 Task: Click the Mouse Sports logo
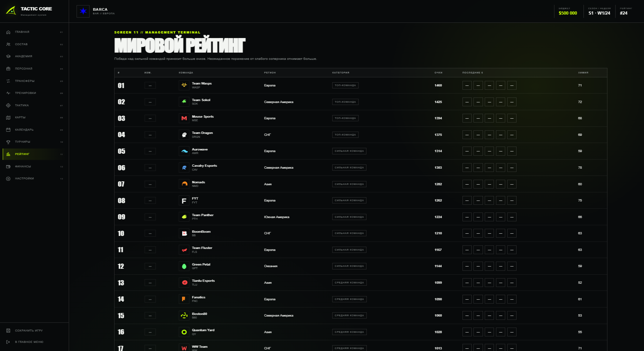coord(184,118)
